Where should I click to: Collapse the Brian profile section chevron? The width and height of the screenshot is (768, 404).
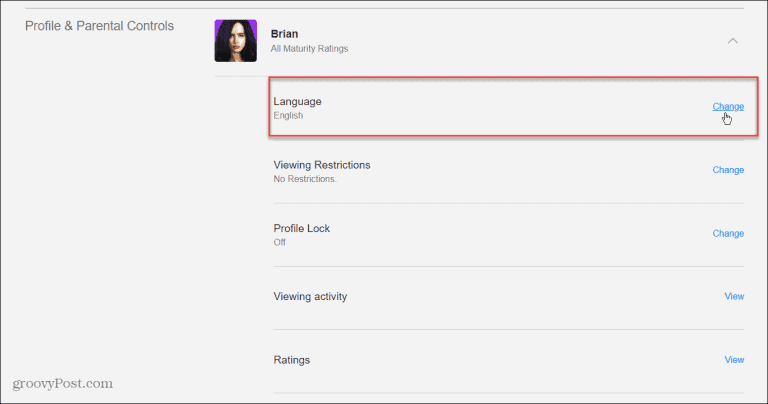coord(733,41)
